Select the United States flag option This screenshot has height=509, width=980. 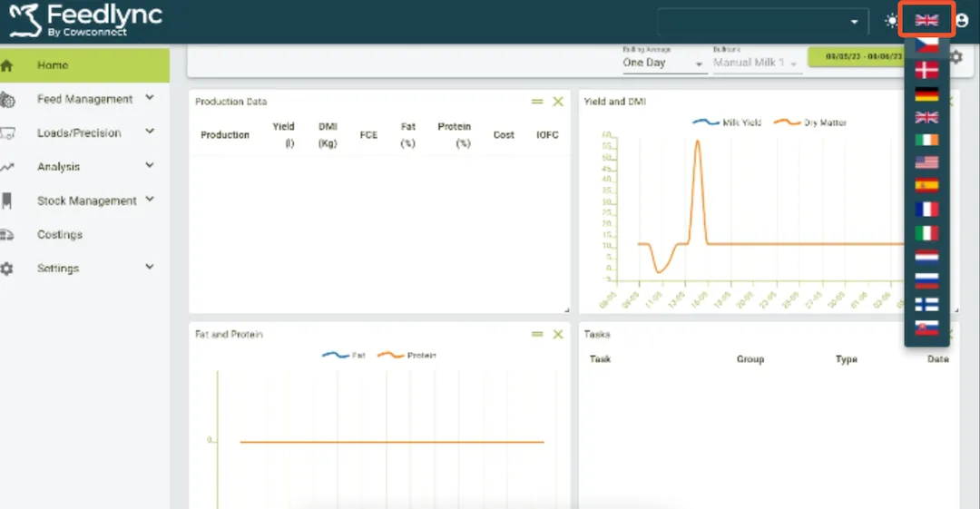coord(926,163)
